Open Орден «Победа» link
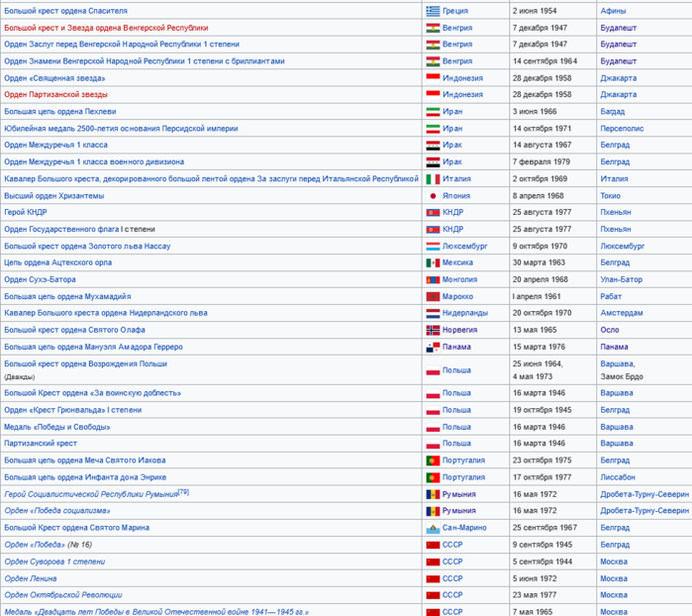The height and width of the screenshot is (616, 692). [35, 545]
